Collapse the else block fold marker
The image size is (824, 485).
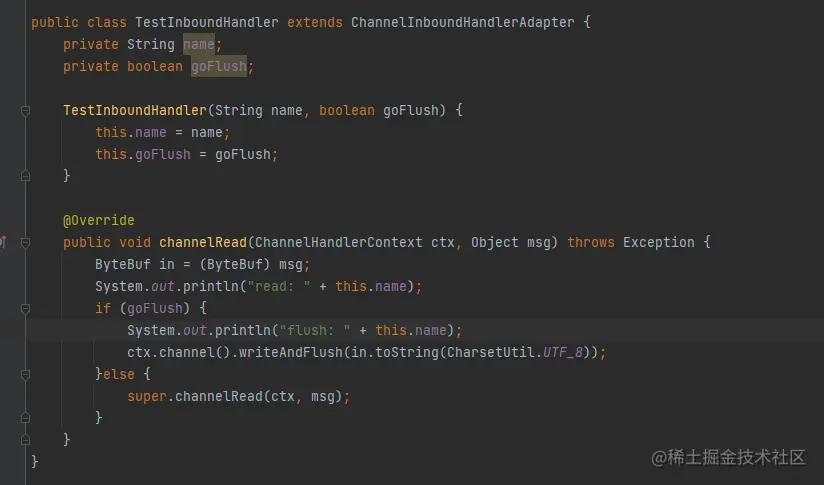(x=25, y=375)
